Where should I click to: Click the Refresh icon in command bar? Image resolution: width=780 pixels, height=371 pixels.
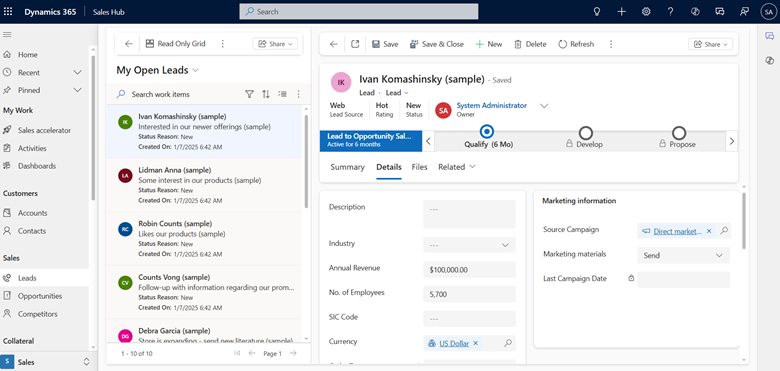563,44
